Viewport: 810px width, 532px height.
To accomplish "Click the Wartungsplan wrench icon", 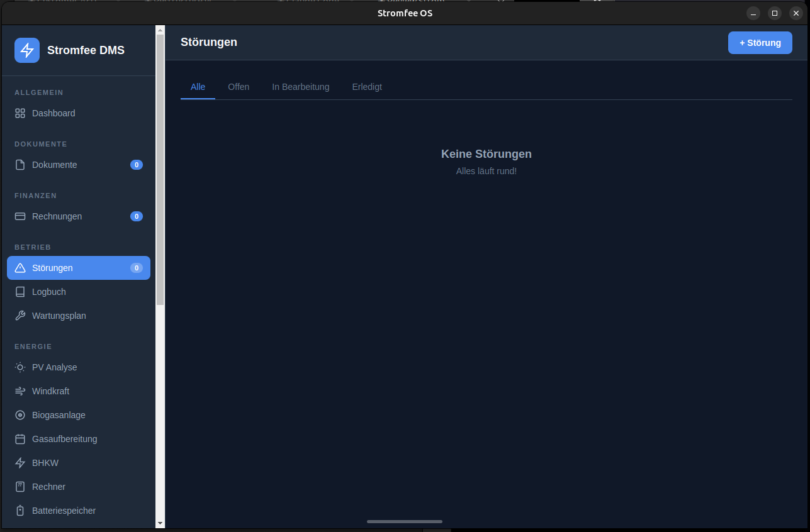I will tap(20, 316).
